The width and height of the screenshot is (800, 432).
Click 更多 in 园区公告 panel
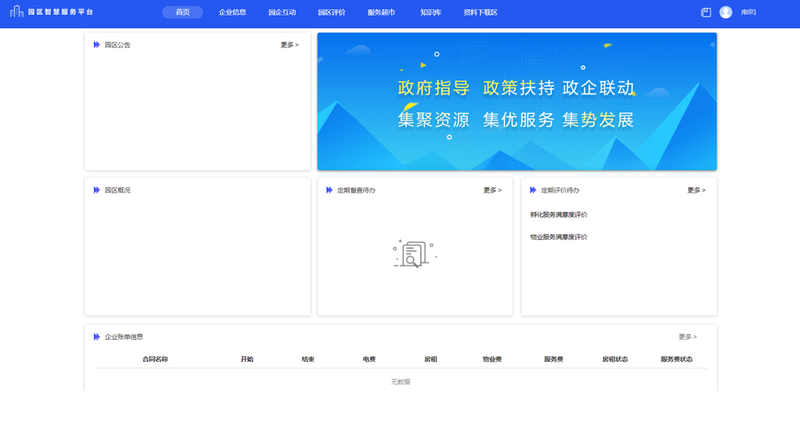[289, 45]
